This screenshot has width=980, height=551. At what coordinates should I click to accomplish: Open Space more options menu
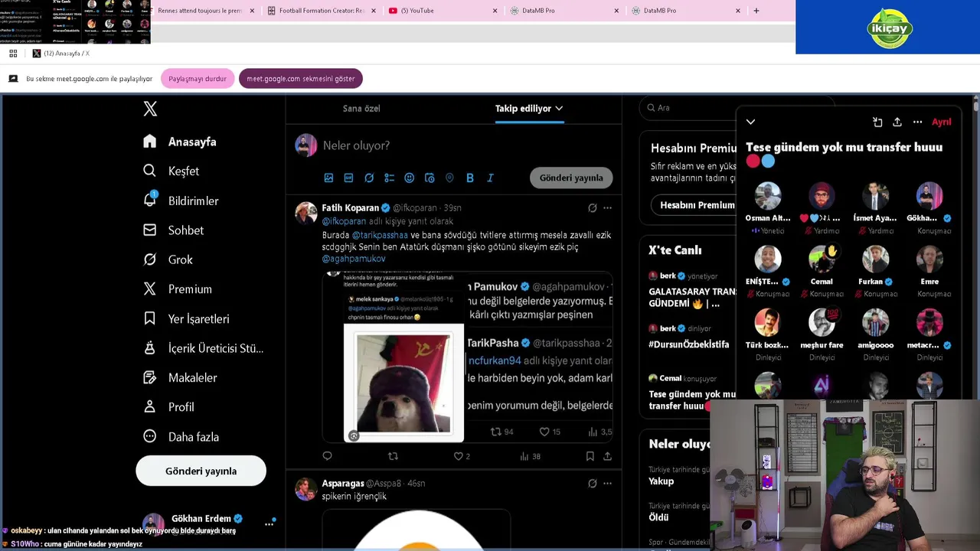tap(917, 122)
